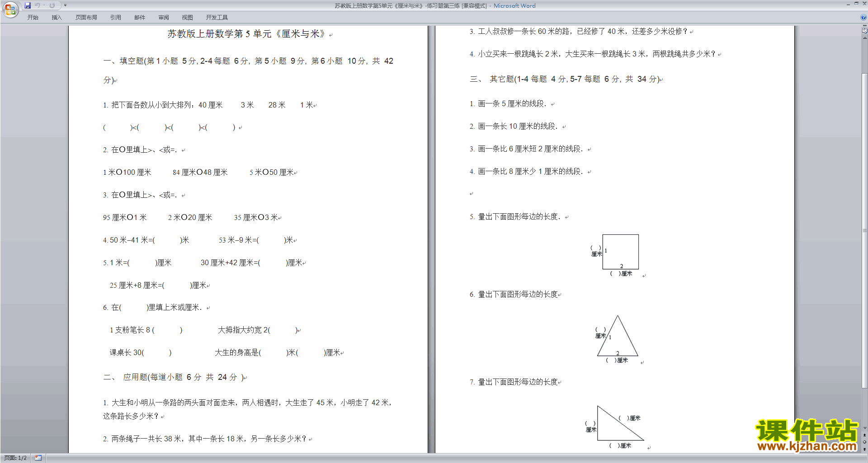
Task: Click the line 画一条5厘米的线段
Action: (x=508, y=104)
